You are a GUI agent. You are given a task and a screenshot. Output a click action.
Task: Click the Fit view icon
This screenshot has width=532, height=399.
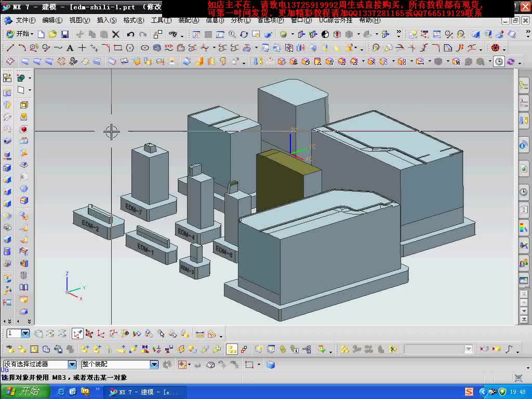[x=196, y=34]
